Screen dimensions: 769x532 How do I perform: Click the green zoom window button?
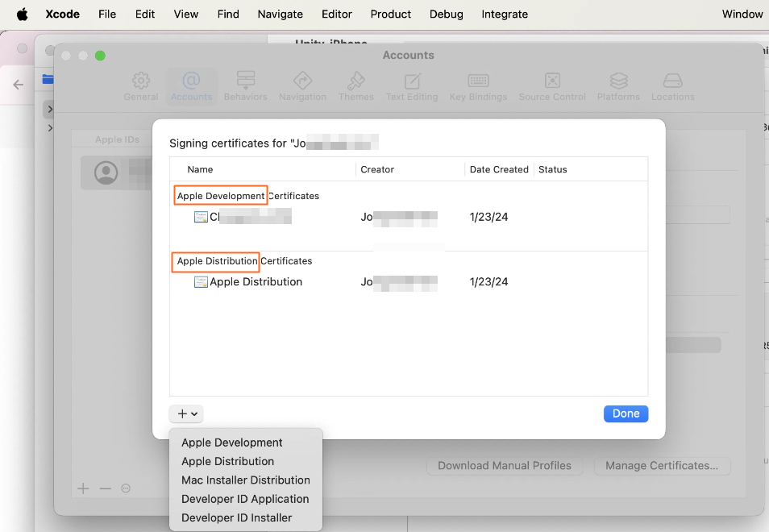coord(100,56)
